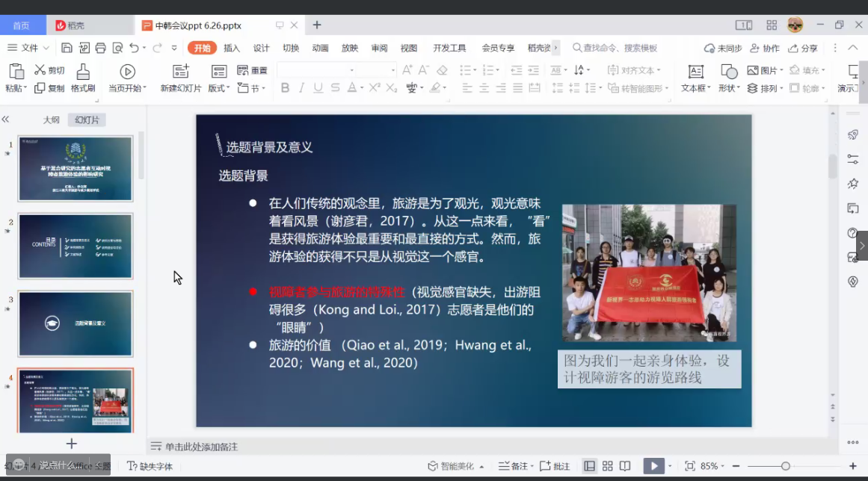Click the increase indent icon
Screen dimensions: 868x481
pos(534,70)
